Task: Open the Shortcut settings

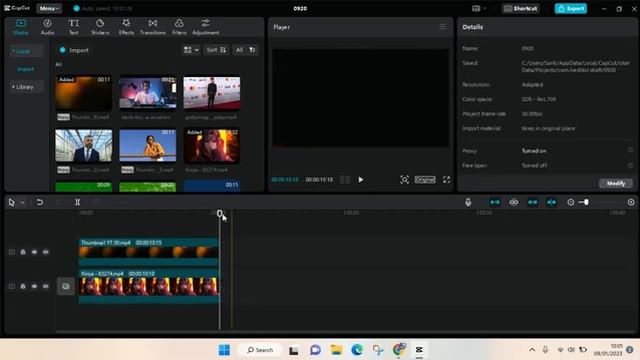Action: 520,9
